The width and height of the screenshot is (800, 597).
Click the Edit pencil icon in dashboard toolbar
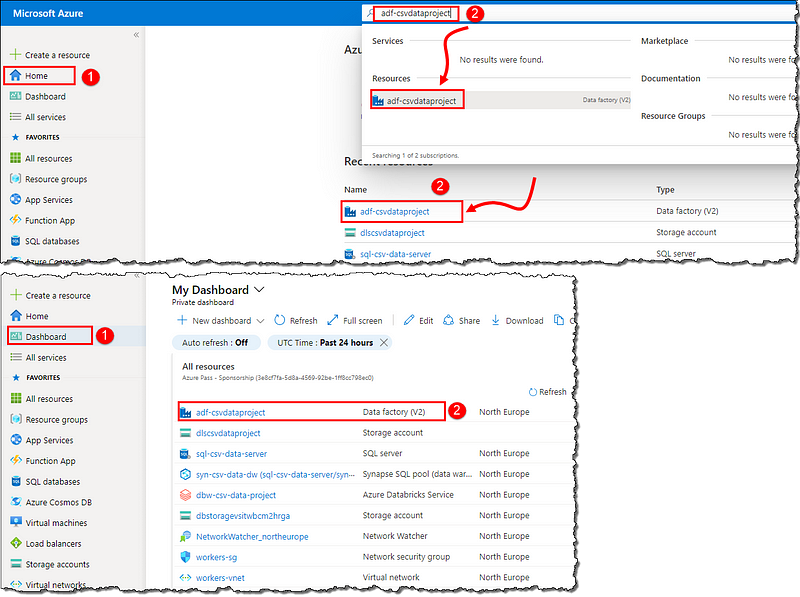pyautogui.click(x=410, y=321)
